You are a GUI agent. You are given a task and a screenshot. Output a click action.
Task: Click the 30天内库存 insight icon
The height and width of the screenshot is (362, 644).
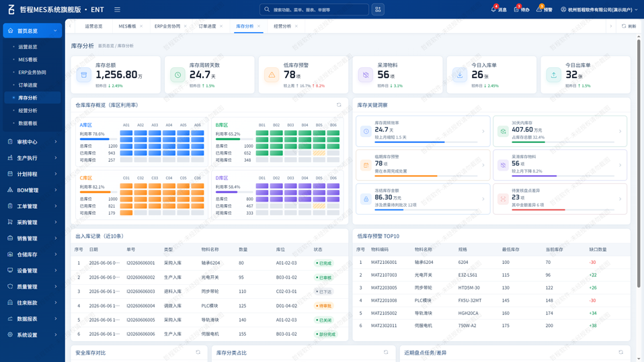pos(503,132)
